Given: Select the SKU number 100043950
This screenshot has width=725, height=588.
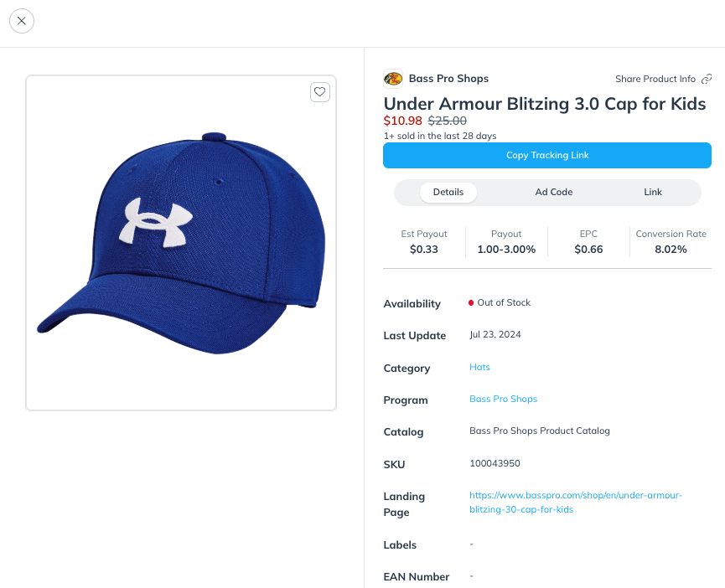Looking at the screenshot, I should [x=495, y=463].
